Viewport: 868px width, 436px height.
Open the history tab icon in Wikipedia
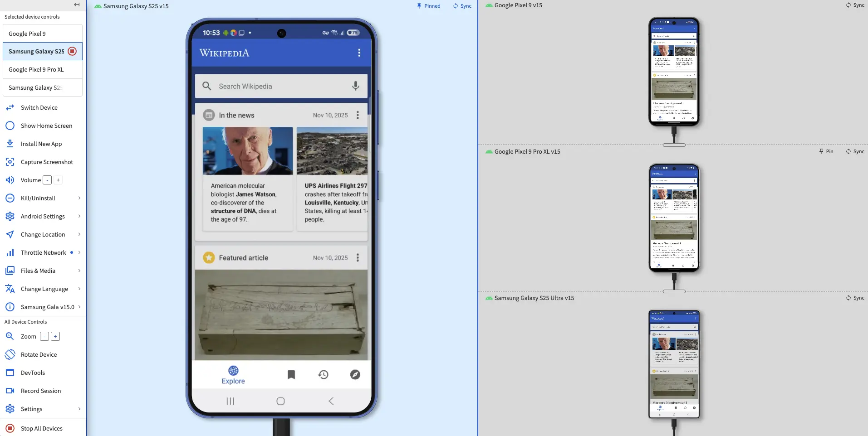(323, 374)
